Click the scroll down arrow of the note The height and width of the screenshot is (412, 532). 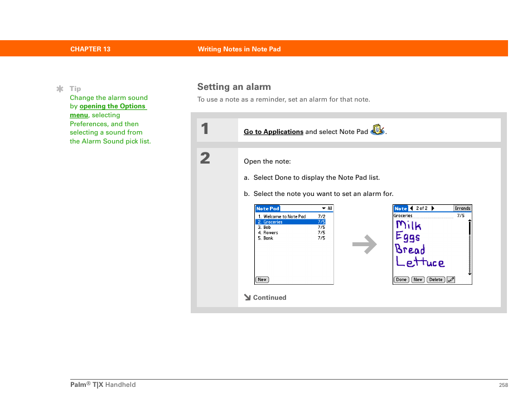(470, 274)
